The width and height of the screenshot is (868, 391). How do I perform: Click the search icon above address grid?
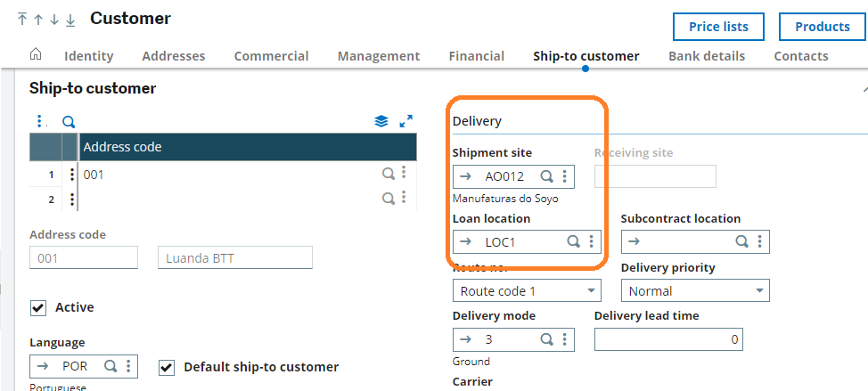tap(69, 121)
